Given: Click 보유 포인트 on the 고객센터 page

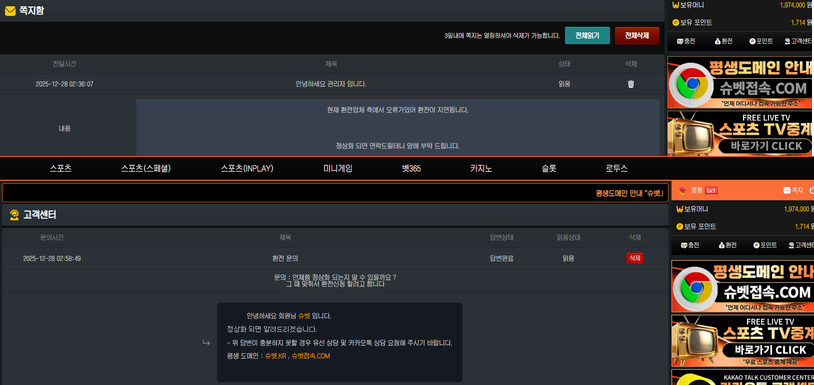Looking at the screenshot, I should coord(696,227).
